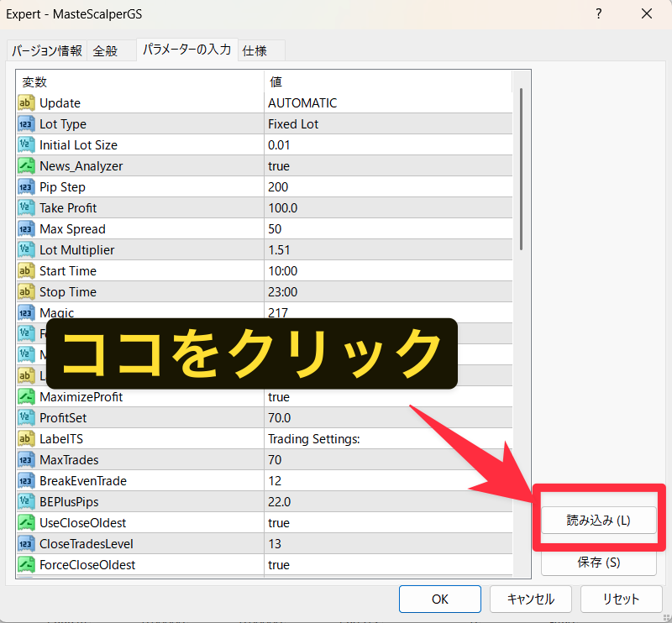Click the bool icon beside UseCloseOldest
This screenshot has height=623, width=672.
pyautogui.click(x=26, y=523)
